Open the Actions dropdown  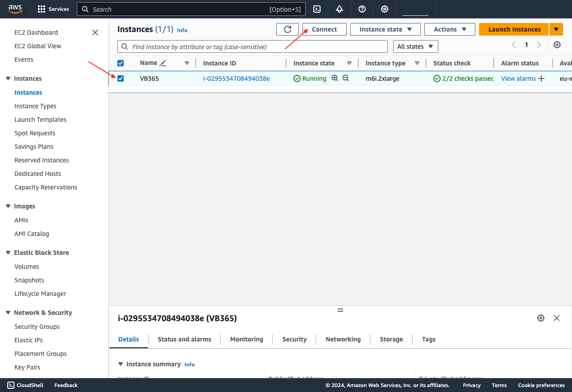click(449, 29)
